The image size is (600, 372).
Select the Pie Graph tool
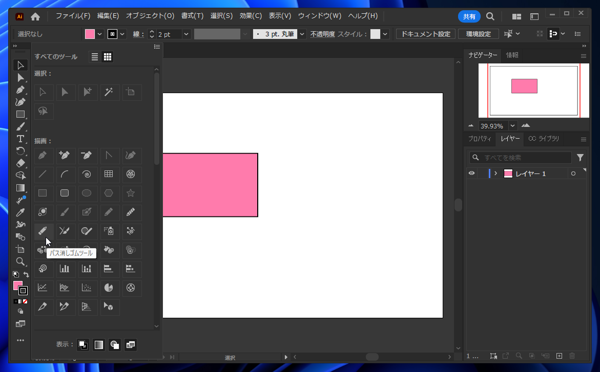(x=109, y=287)
